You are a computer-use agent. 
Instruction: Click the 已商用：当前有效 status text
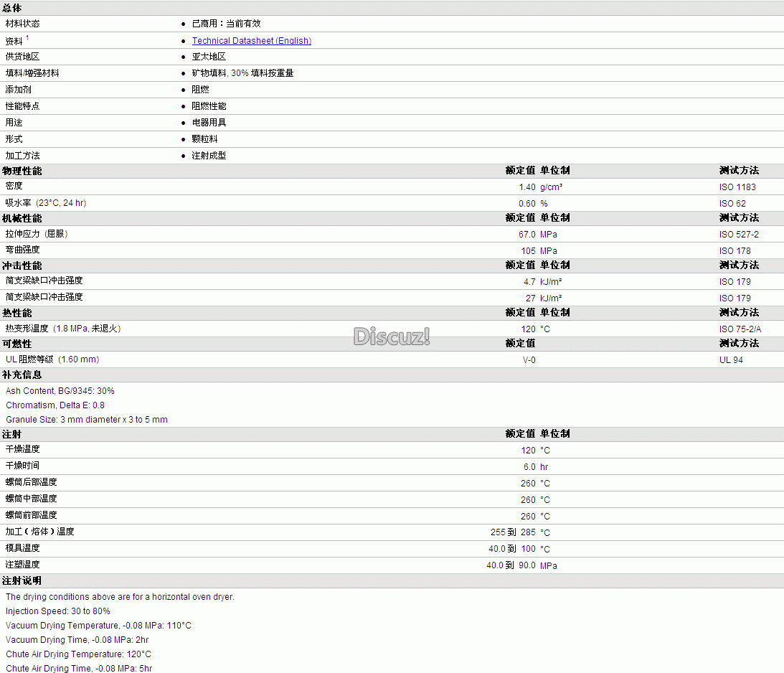[226, 24]
